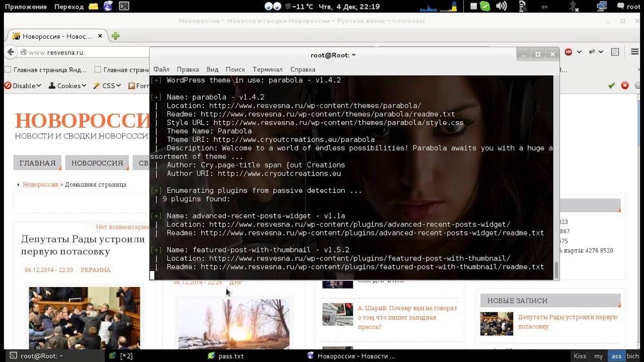Open the network connection tray icon
This screenshot has height=362, width=644.
[x=601, y=6]
